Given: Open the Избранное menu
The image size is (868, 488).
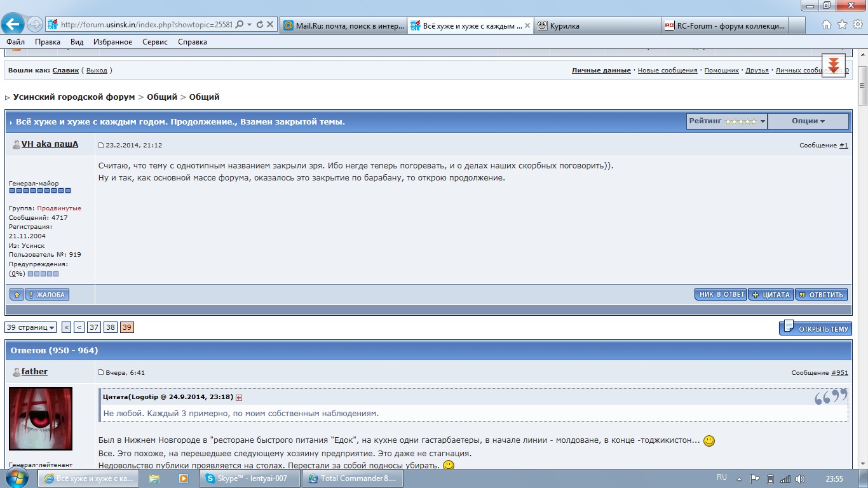Looking at the screenshot, I should [112, 42].
